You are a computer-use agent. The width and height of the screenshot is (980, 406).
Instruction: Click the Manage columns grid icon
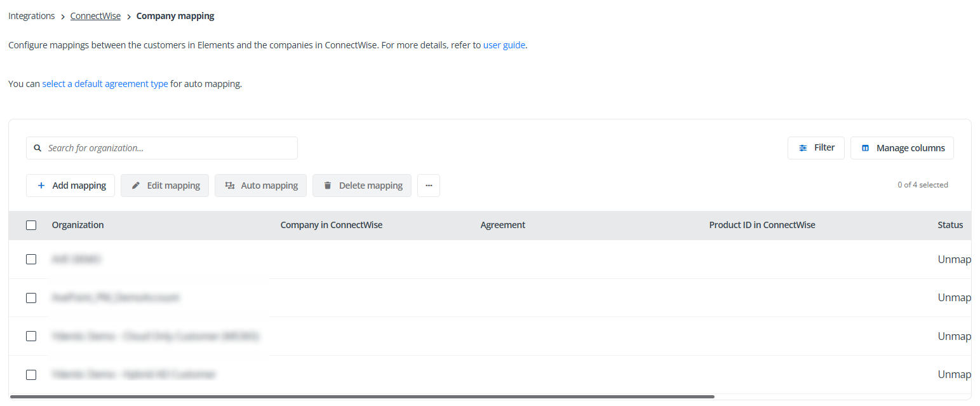tap(866, 147)
